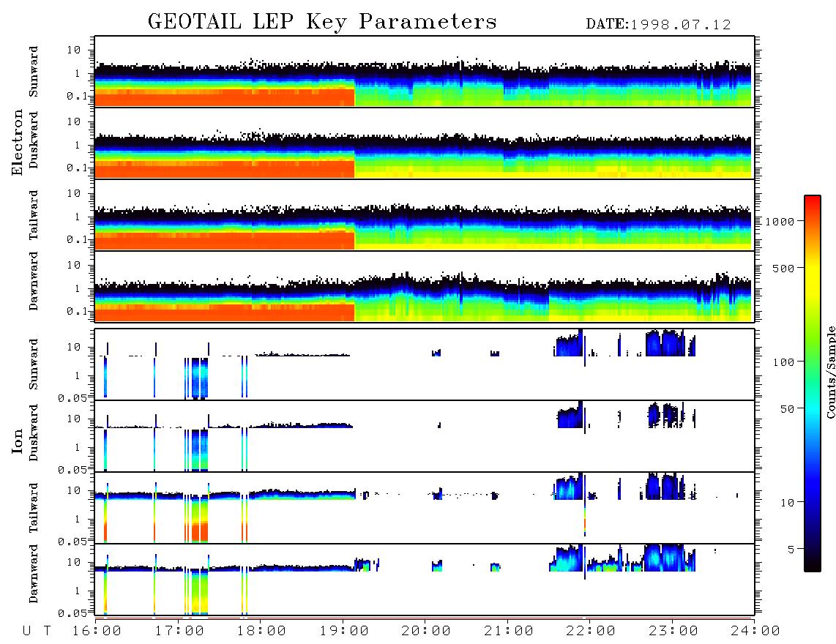Click inside the Electron Duskward spectrogram panel
The width and height of the screenshot is (836, 644).
(x=425, y=143)
